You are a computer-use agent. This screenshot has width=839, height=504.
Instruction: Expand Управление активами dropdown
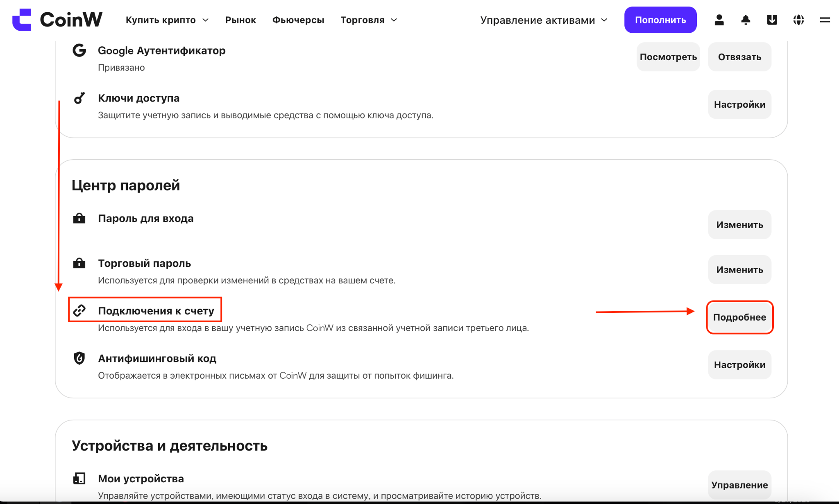pos(544,20)
